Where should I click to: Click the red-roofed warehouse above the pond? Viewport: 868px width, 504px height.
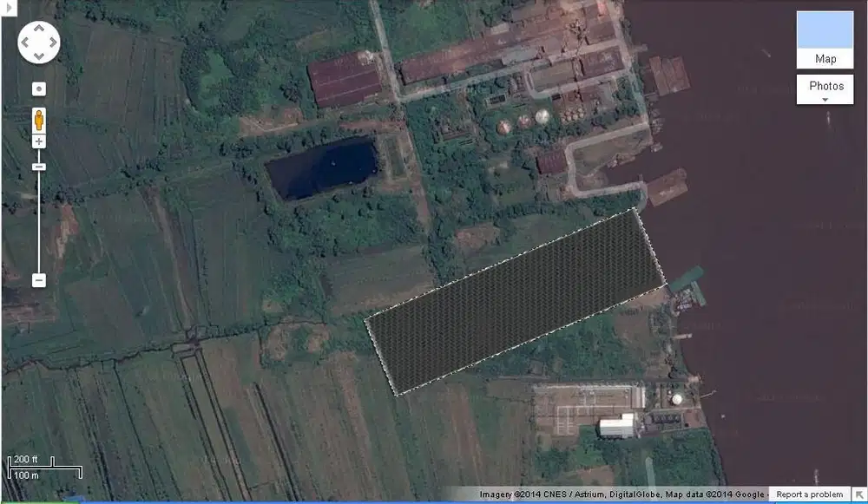pyautogui.click(x=345, y=80)
